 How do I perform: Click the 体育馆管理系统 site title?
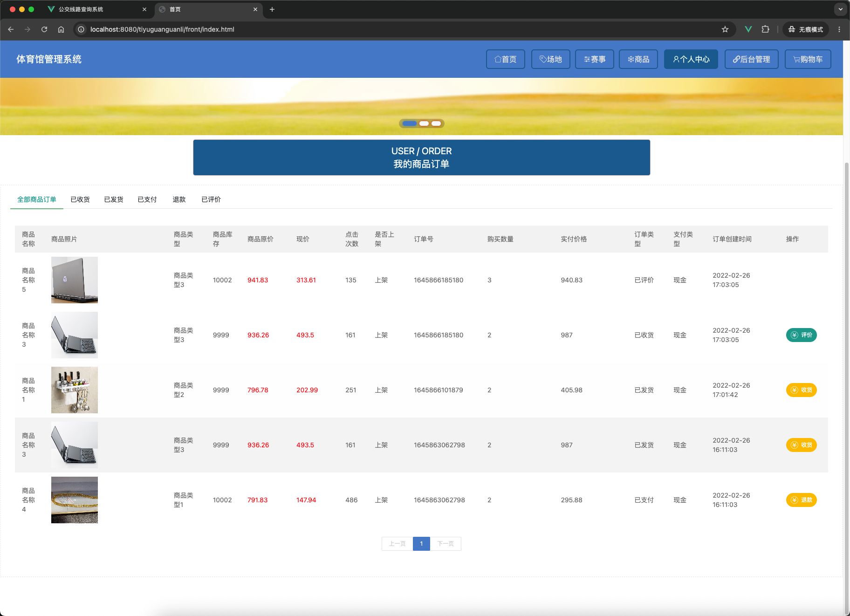click(49, 59)
